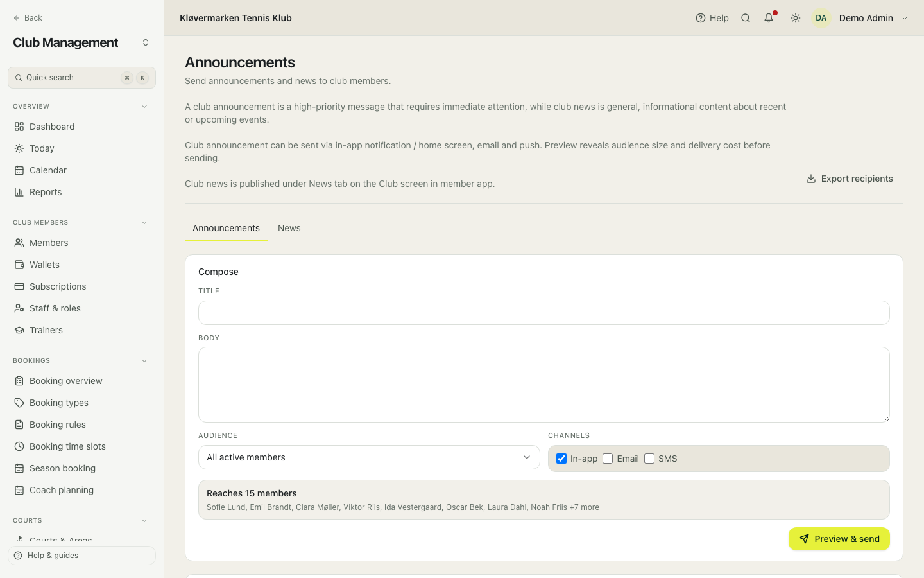Viewport: 924px width, 578px height.
Task: Go Back using the sidebar link
Action: click(x=28, y=18)
